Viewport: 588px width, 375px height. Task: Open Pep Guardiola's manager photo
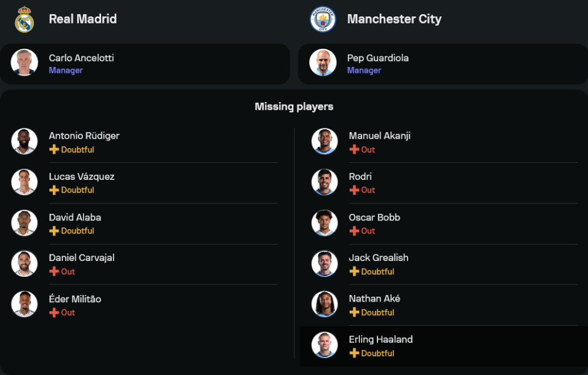pyautogui.click(x=323, y=63)
